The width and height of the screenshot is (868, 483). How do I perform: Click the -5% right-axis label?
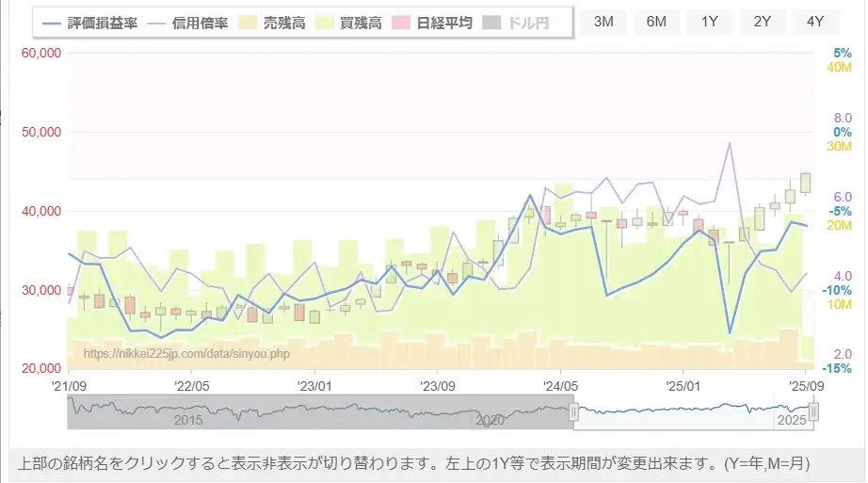point(840,211)
